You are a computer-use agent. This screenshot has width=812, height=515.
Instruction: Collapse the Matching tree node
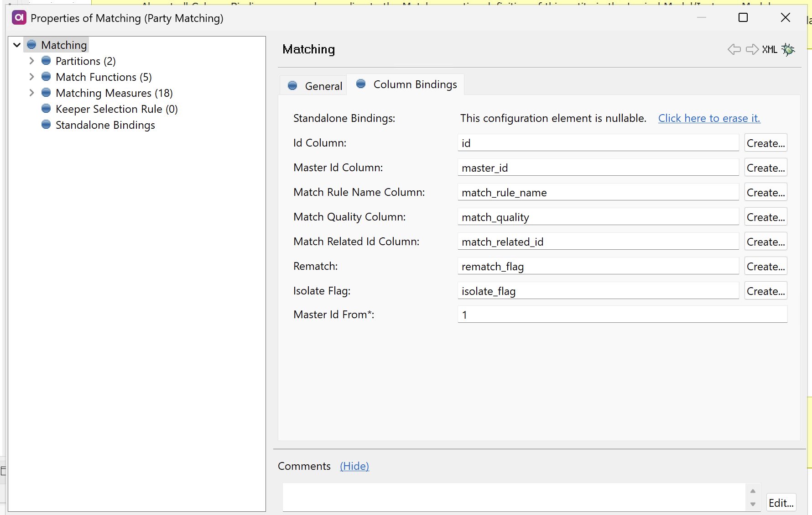click(16, 44)
